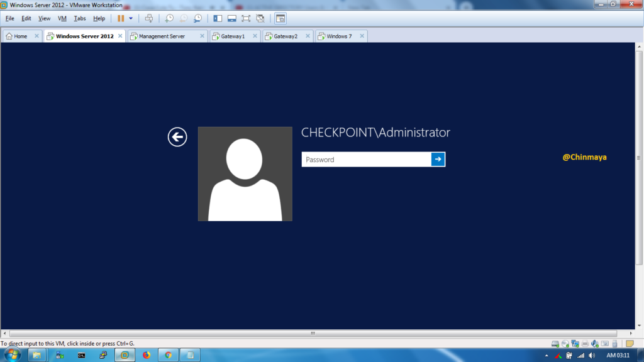Submit password with the arrow button
This screenshot has width=644, height=362.
[x=438, y=159]
